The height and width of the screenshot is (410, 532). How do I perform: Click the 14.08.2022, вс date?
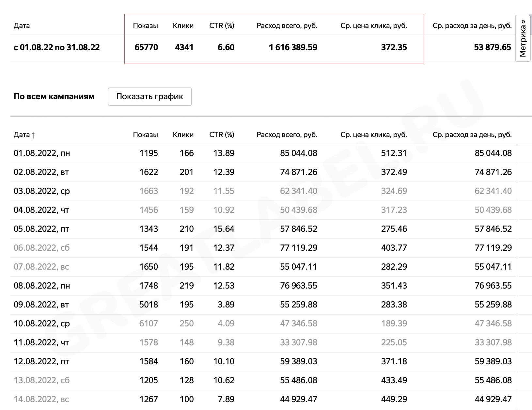(41, 399)
